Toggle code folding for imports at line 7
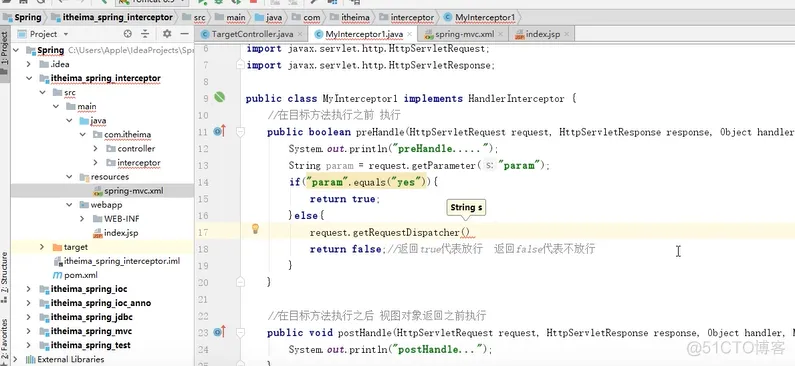Viewport: 795px width, 366px height. click(x=240, y=65)
